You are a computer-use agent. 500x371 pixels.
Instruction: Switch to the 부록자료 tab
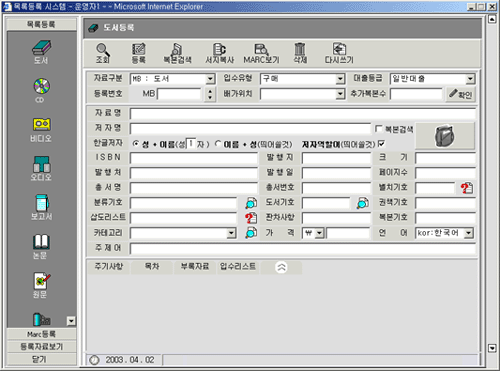195,267
